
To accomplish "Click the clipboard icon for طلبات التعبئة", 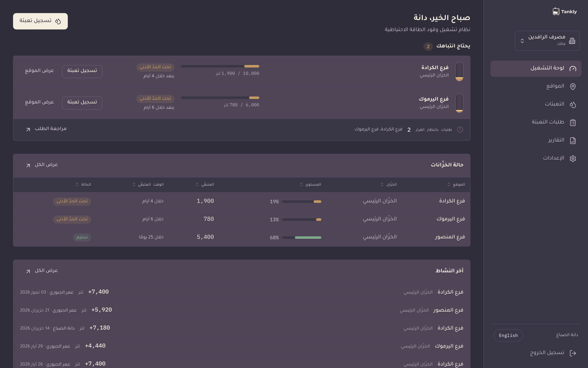I will 573,123.
